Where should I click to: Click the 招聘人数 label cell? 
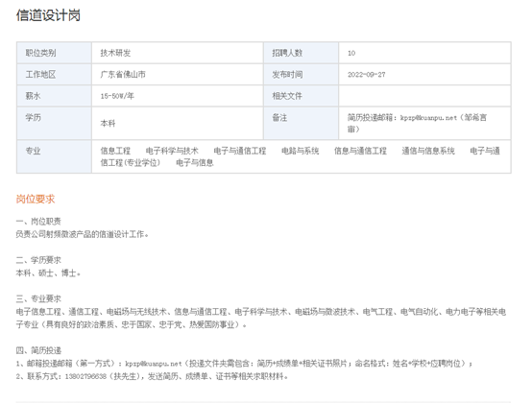(301, 53)
